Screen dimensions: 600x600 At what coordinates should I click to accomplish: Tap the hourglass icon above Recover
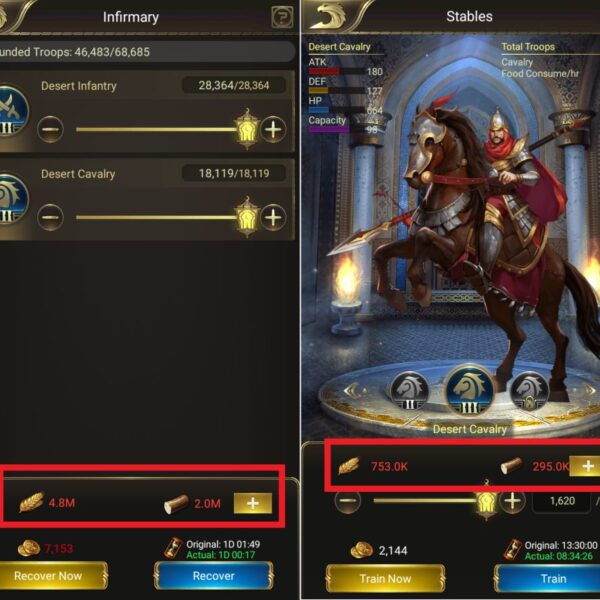pyautogui.click(x=173, y=548)
